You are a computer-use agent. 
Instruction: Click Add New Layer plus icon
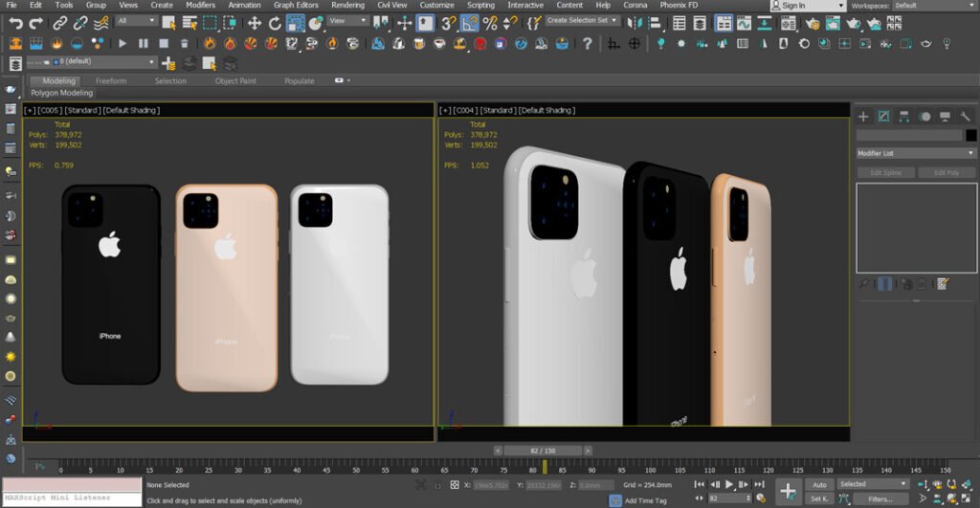point(168,64)
